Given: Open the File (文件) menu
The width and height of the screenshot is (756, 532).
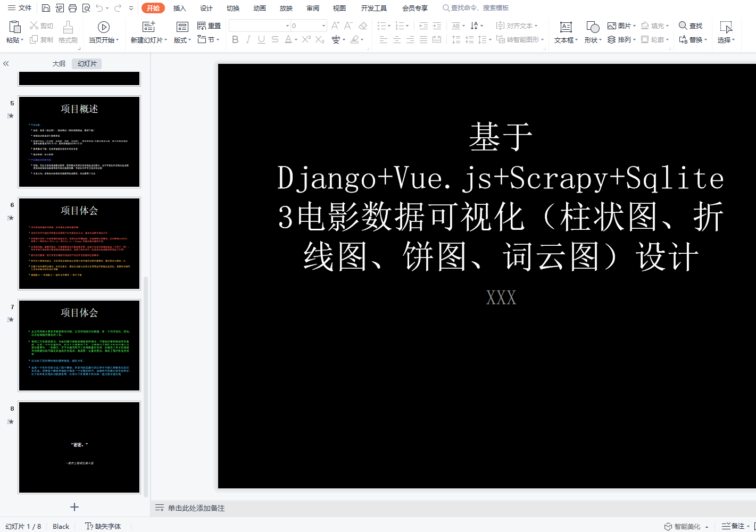Looking at the screenshot, I should pos(20,8).
